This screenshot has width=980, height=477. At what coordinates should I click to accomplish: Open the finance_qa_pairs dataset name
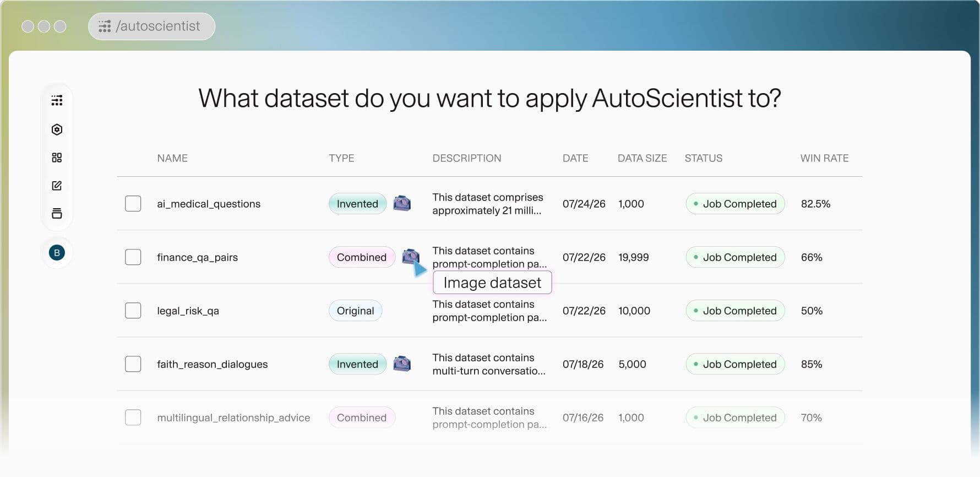tap(197, 257)
